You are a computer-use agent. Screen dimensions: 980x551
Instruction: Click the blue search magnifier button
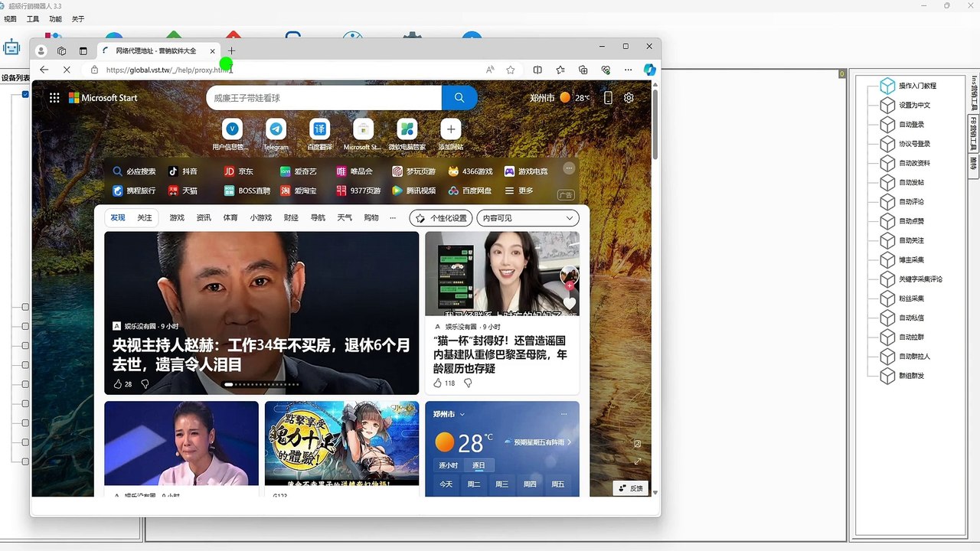click(459, 98)
